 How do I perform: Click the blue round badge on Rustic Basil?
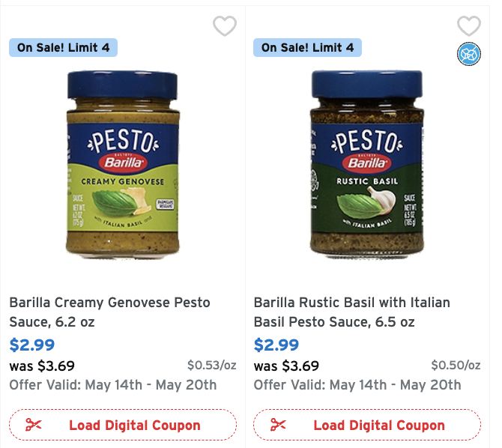pos(469,54)
